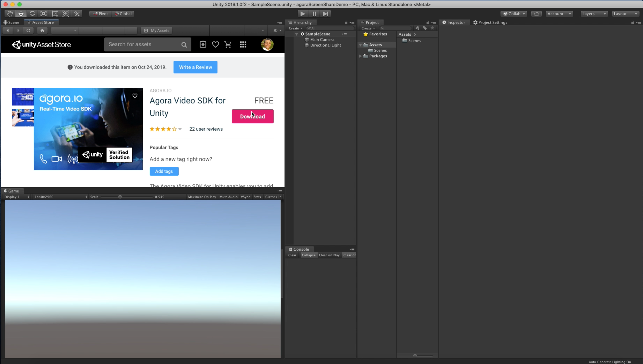Open custom editor tools

pos(77,14)
